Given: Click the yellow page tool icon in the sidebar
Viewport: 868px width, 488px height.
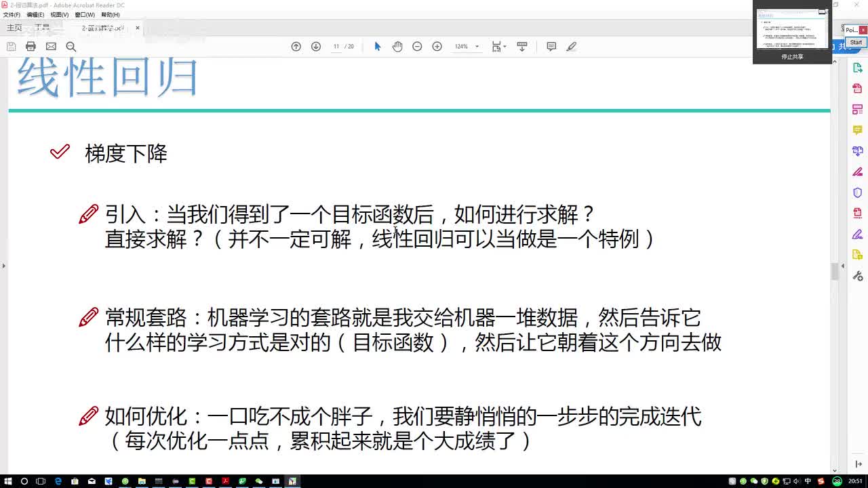Looking at the screenshot, I should tap(857, 255).
